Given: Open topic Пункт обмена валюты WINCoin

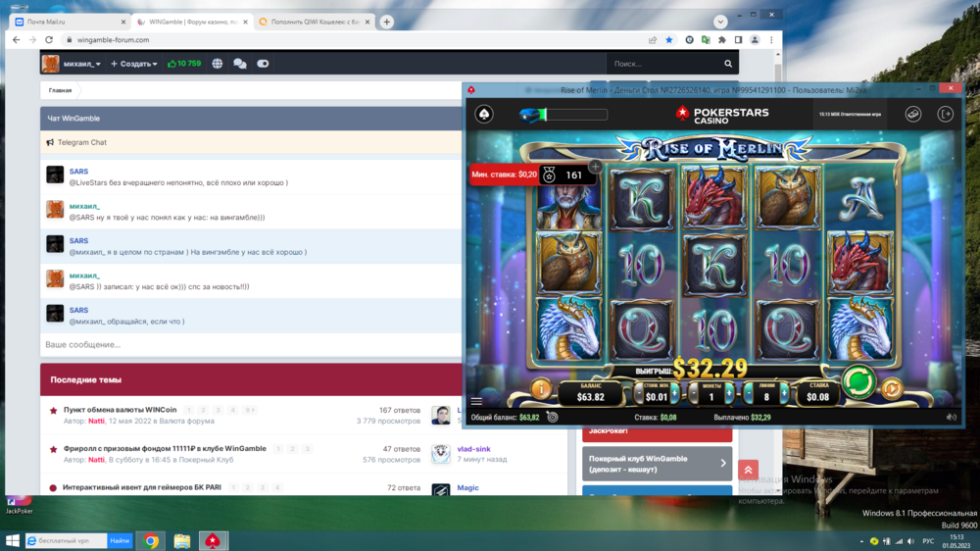Looking at the screenshot, I should [120, 410].
